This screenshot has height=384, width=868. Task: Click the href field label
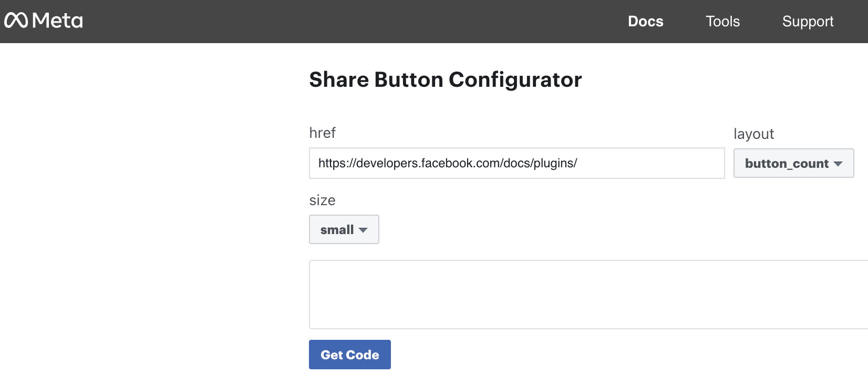pos(322,133)
